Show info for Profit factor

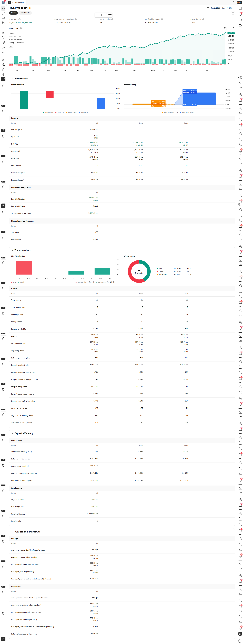[x=203, y=19]
